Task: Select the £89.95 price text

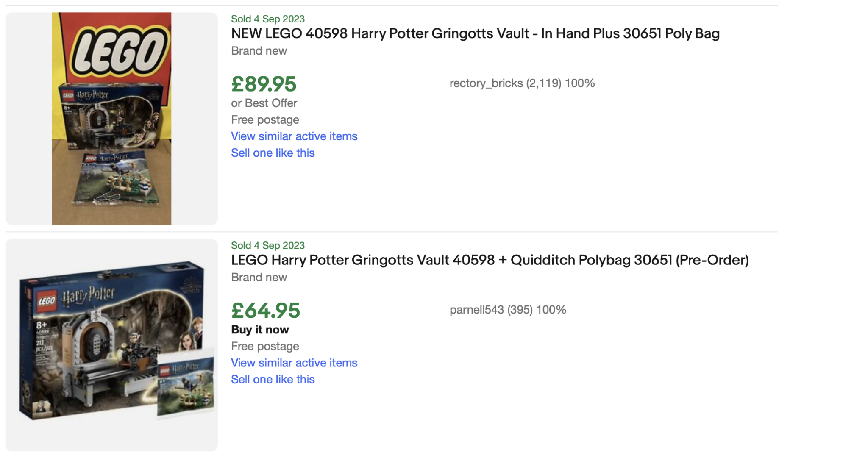Action: 263,84
